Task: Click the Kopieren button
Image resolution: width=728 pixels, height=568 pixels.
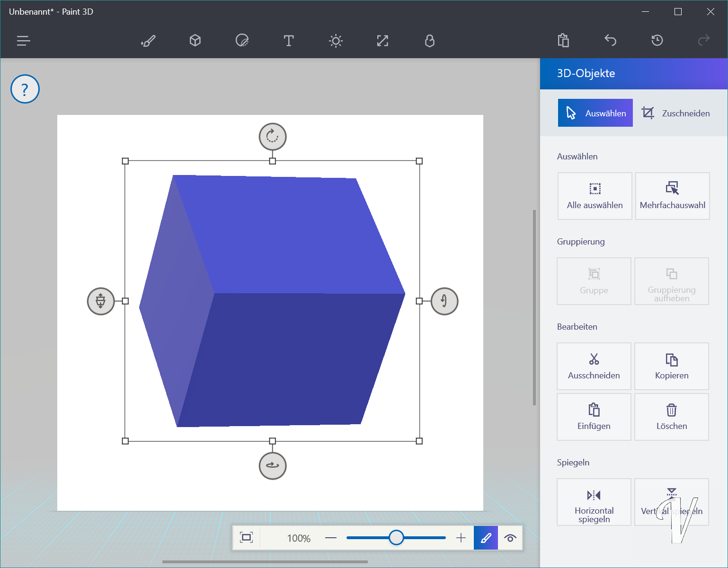Action: click(x=671, y=367)
